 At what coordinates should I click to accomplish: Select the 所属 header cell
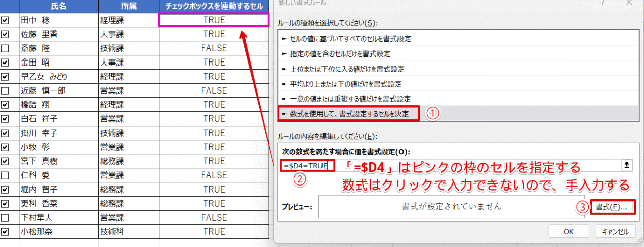(x=128, y=7)
